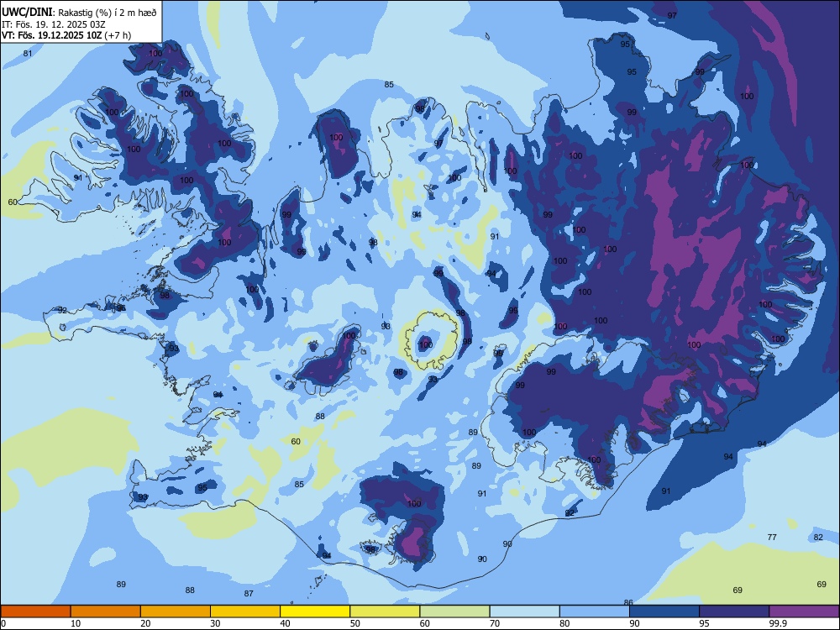The height and width of the screenshot is (630, 840).
Task: Click the '100' inside the yellow-ringed glacier outline
Action: 425,344
